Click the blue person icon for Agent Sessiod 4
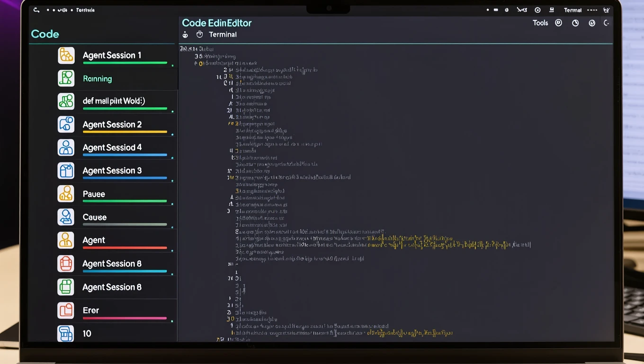The image size is (644, 364). click(66, 147)
